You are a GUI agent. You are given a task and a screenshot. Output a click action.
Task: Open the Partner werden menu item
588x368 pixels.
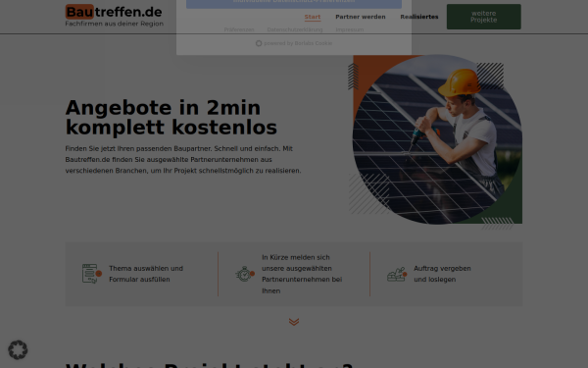click(361, 17)
